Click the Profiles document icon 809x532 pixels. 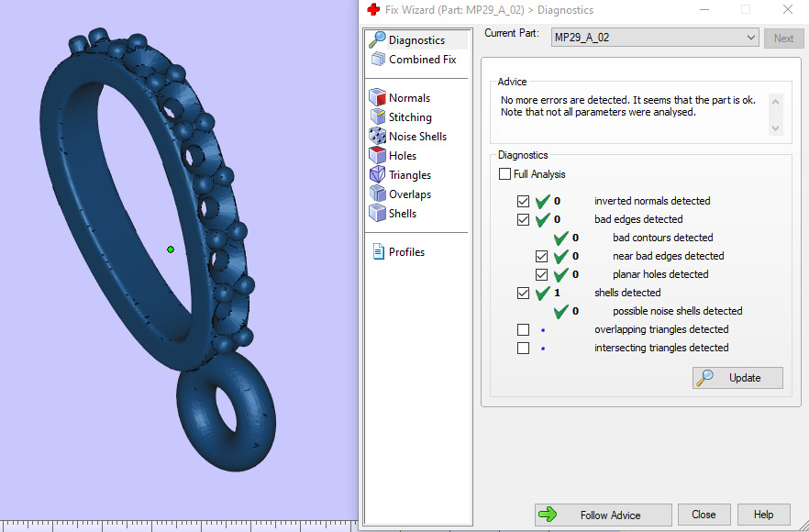click(x=379, y=252)
